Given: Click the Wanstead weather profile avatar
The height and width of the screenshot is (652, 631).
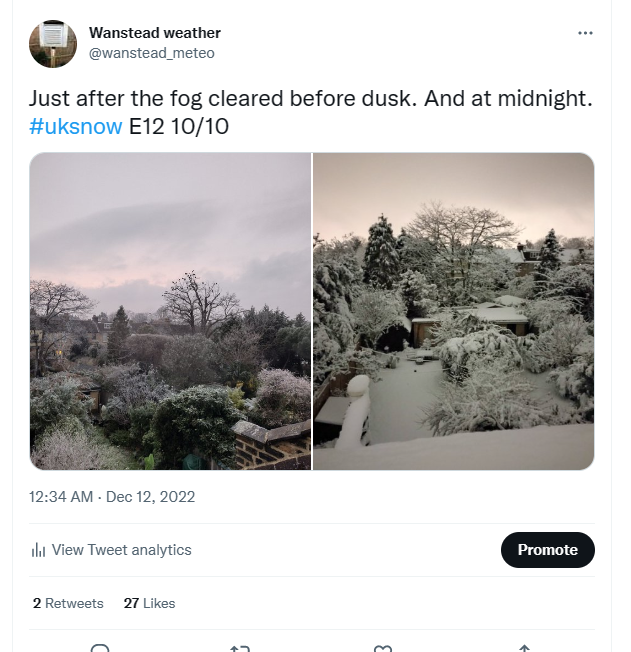Looking at the screenshot, I should [53, 43].
